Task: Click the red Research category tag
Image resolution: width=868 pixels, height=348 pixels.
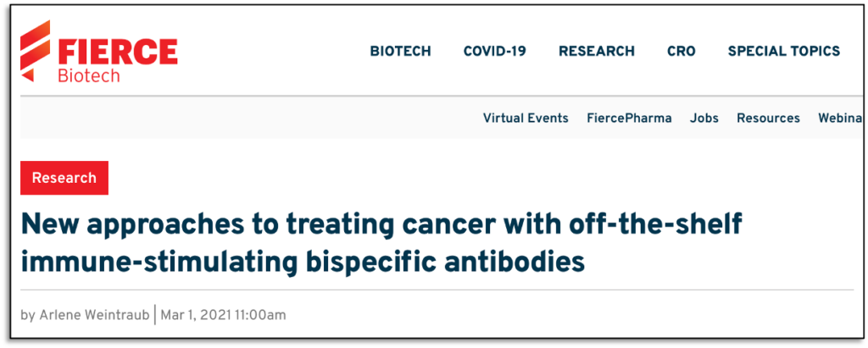Action: [x=64, y=178]
